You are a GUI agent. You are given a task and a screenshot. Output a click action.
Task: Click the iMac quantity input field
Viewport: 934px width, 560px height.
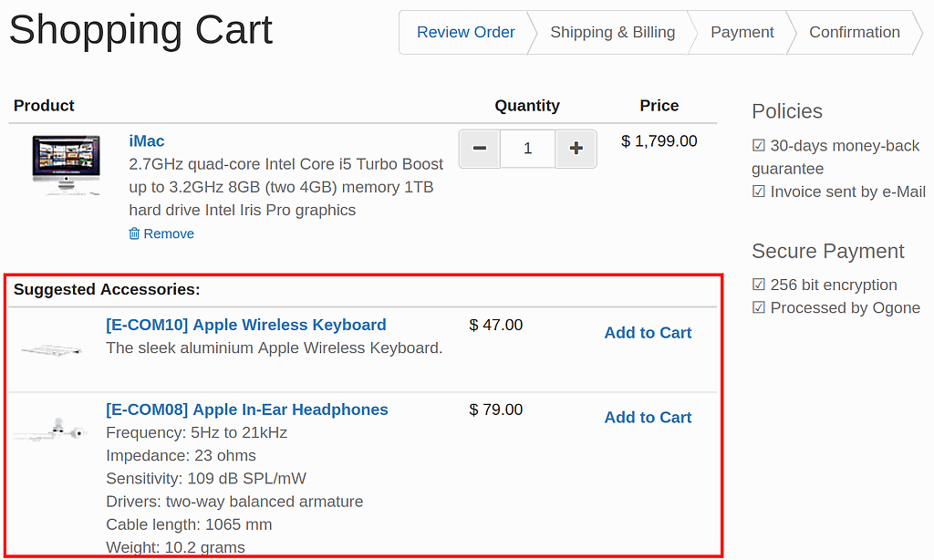click(527, 149)
